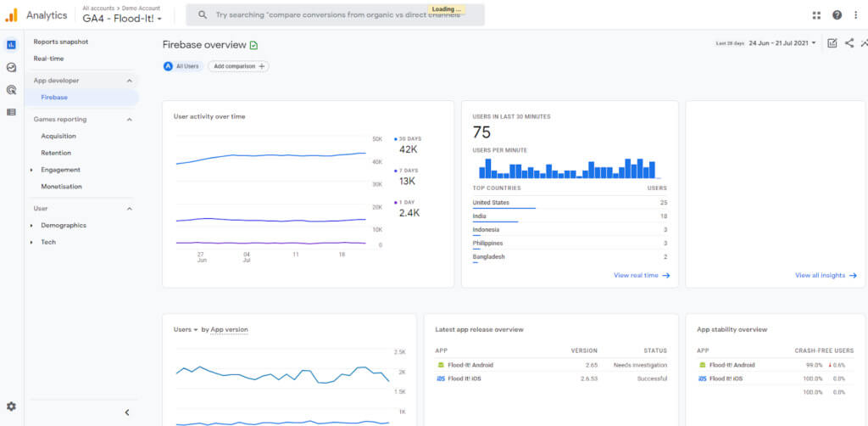Open the three-dot more options menu

coord(858,15)
